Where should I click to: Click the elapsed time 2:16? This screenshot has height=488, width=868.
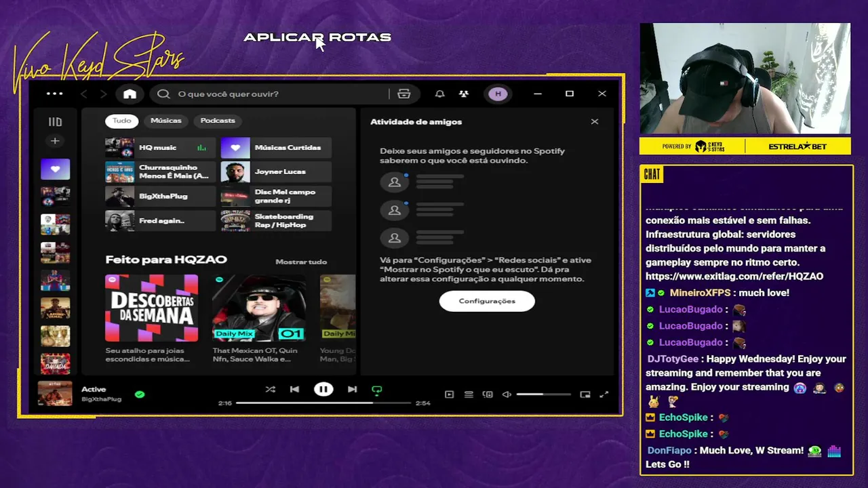point(225,403)
